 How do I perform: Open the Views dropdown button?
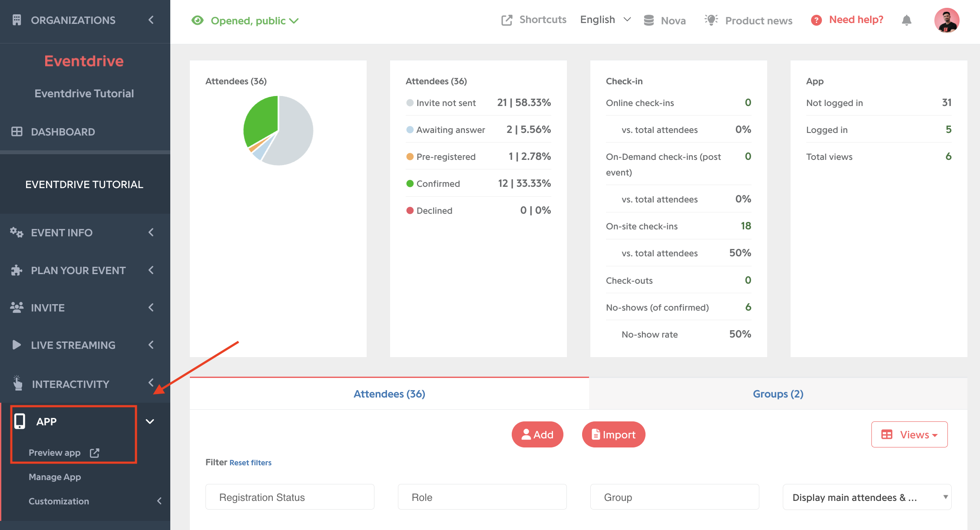(909, 434)
